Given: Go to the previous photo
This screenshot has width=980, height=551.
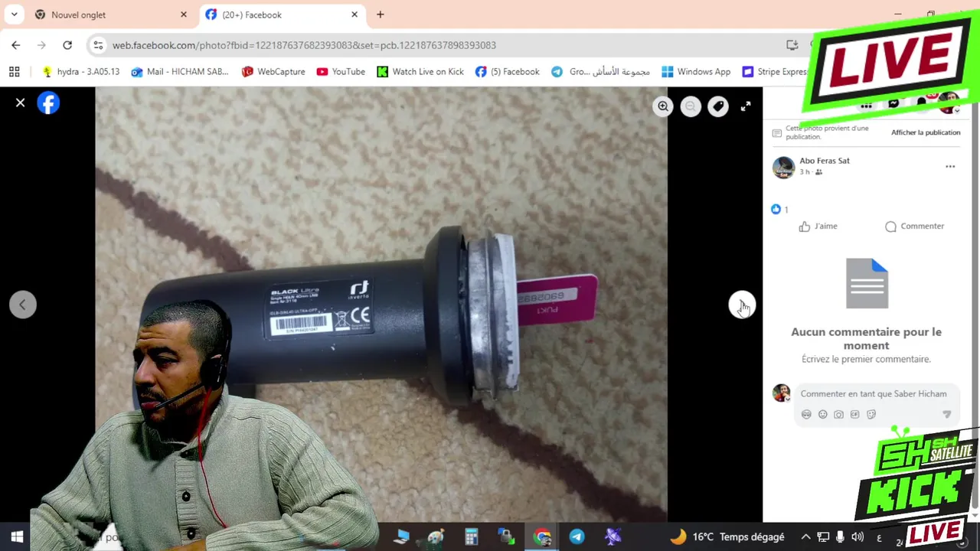Looking at the screenshot, I should tap(22, 305).
